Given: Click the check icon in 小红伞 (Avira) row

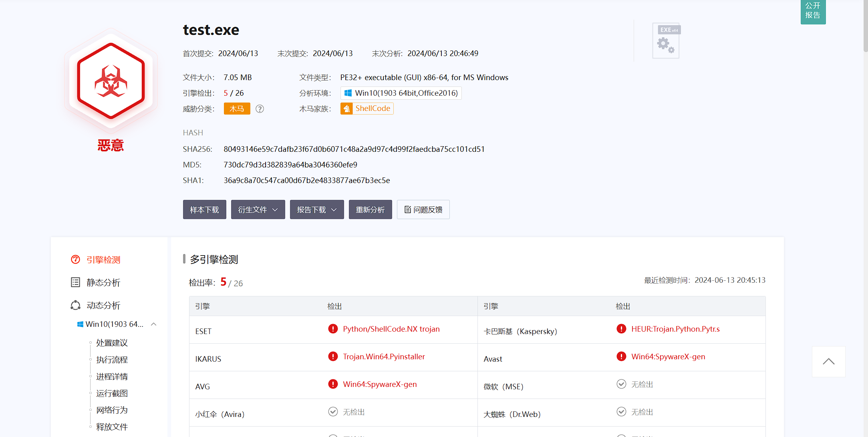Looking at the screenshot, I should coord(333,412).
